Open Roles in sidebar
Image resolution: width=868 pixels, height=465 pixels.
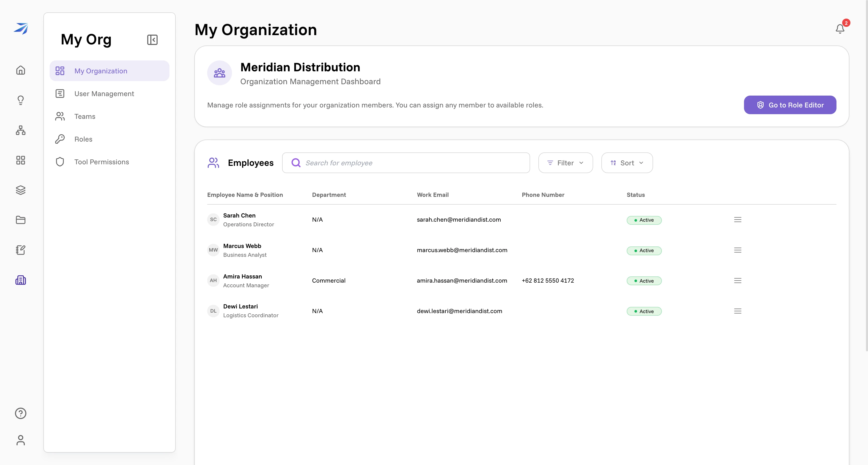click(x=110, y=139)
